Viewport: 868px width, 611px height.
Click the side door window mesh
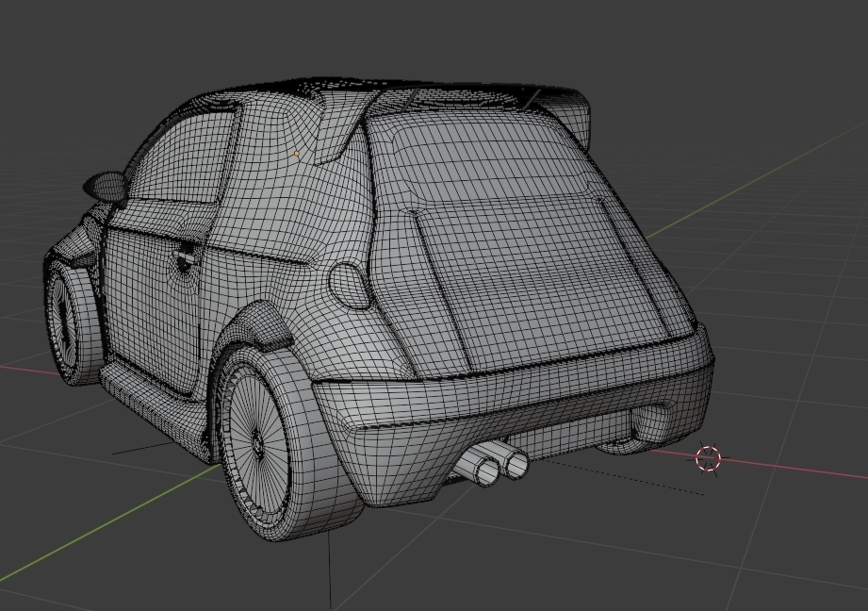183,157
